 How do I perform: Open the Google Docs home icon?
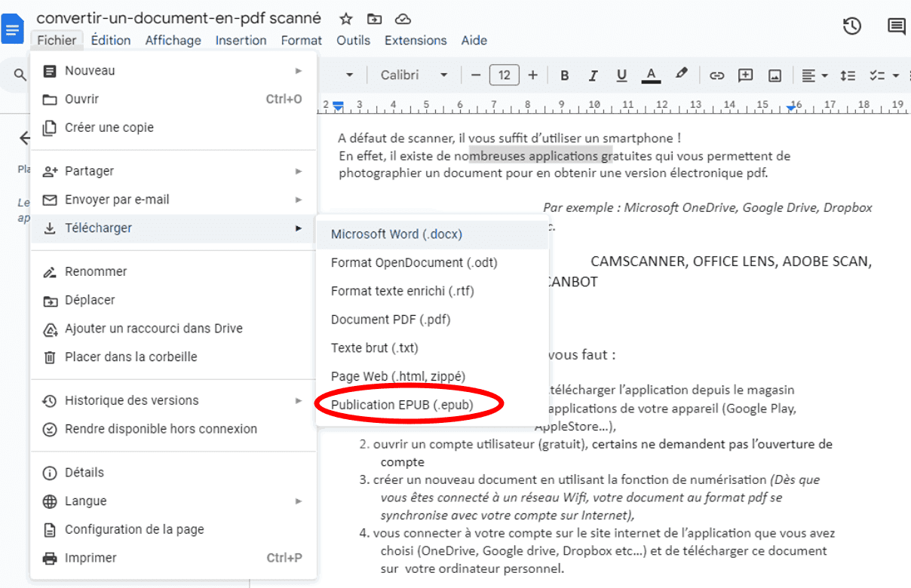(x=13, y=29)
